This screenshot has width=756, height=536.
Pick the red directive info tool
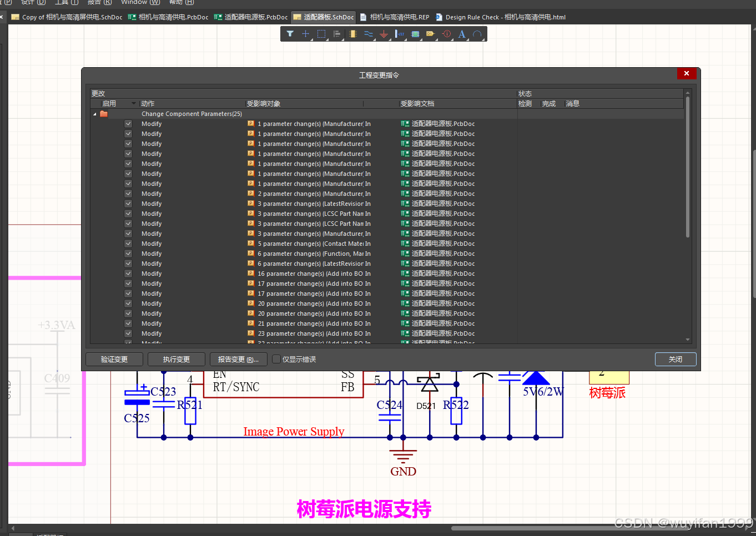click(446, 34)
